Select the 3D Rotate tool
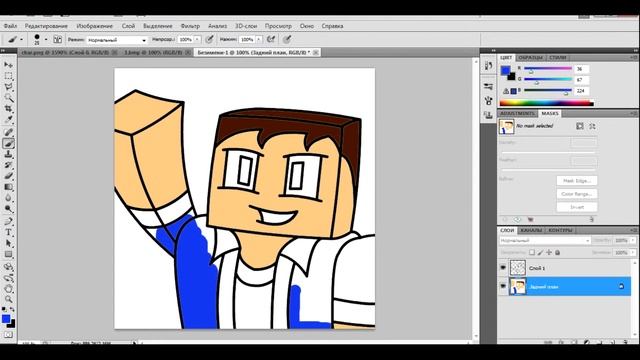Screen dimensions: 640x360 pos(8,267)
